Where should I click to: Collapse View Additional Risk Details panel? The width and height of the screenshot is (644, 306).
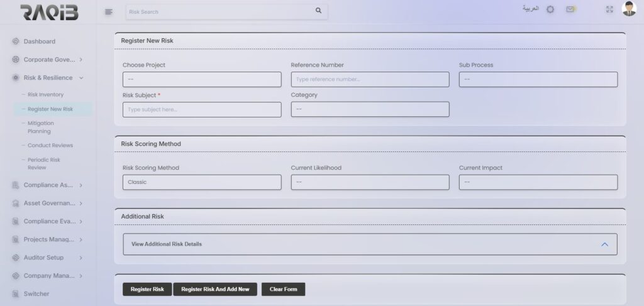604,244
